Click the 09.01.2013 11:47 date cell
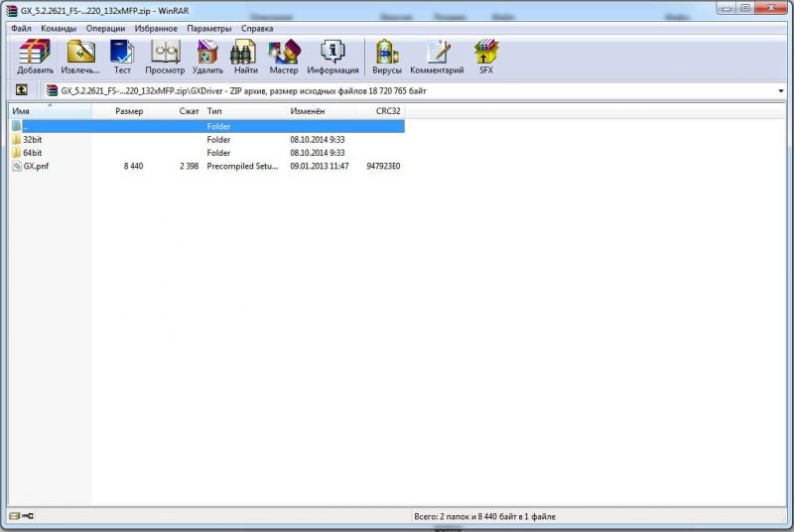The width and height of the screenshot is (794, 532). 320,166
